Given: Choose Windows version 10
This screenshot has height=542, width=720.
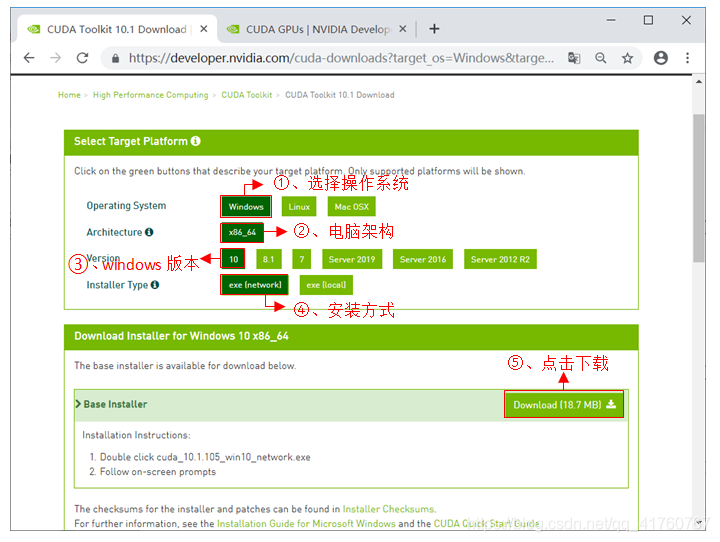Looking at the screenshot, I should click(233, 259).
